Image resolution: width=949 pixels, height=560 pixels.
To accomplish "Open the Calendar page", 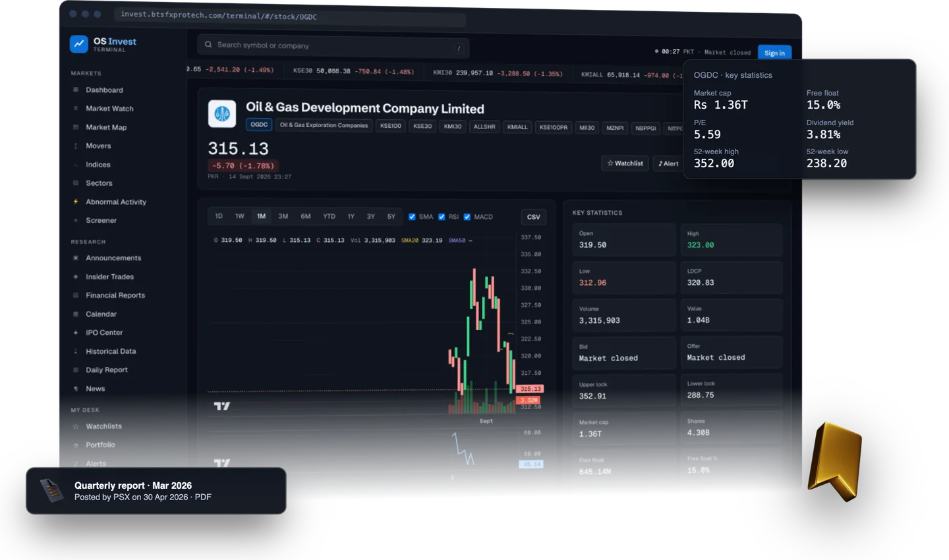I will tap(101, 314).
